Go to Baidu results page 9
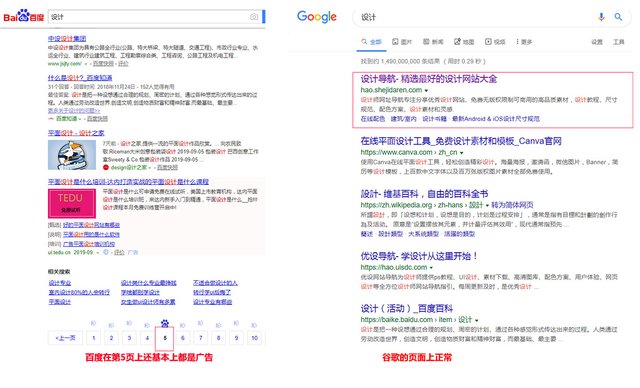 (x=236, y=338)
